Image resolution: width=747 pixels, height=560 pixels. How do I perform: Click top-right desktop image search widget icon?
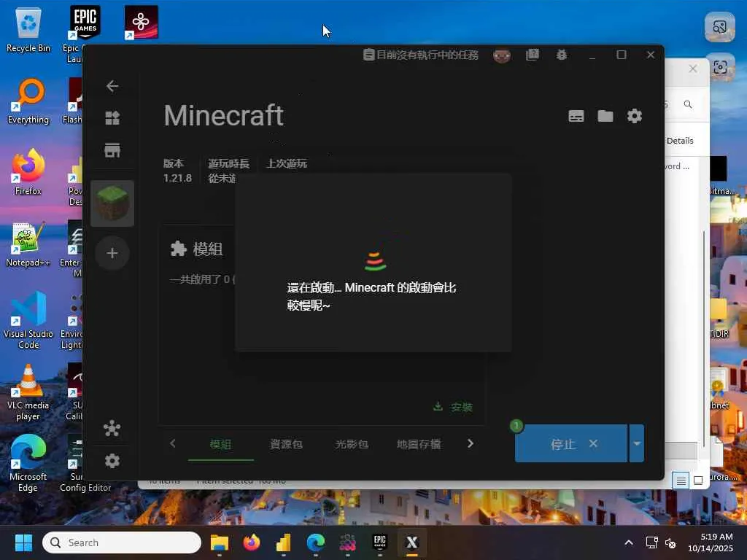720,27
